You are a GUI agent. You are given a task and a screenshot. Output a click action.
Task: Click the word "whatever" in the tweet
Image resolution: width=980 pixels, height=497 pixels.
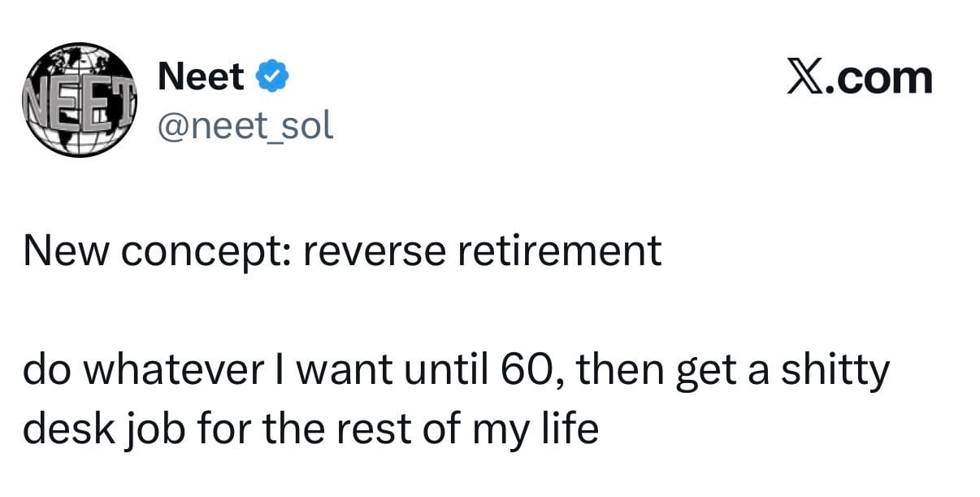tap(179, 372)
